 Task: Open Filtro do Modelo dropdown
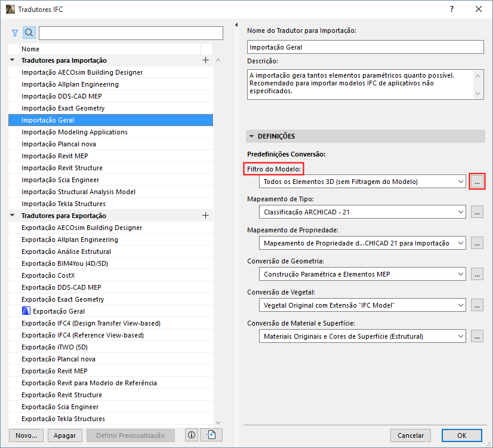(x=362, y=182)
